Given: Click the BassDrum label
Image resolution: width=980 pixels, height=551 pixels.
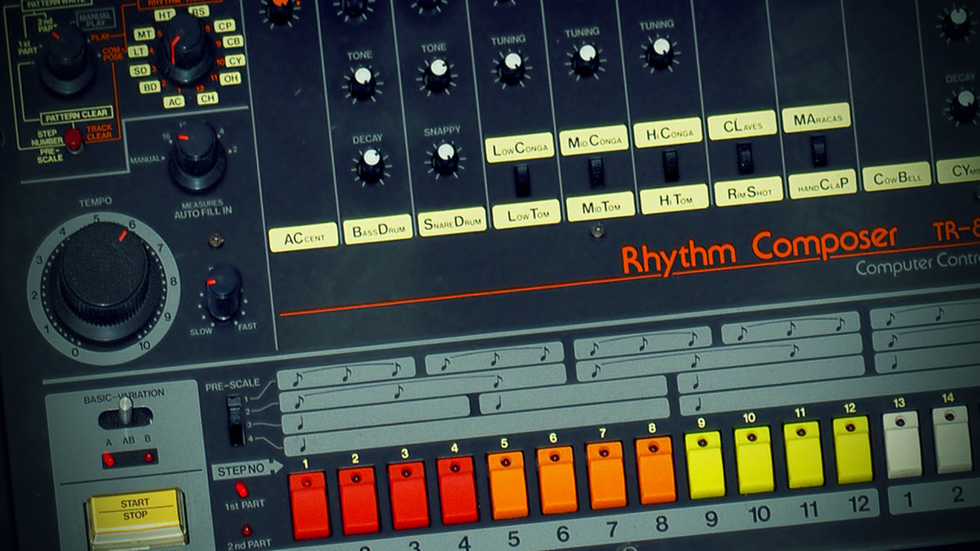Looking at the screenshot, I should coord(378,231).
